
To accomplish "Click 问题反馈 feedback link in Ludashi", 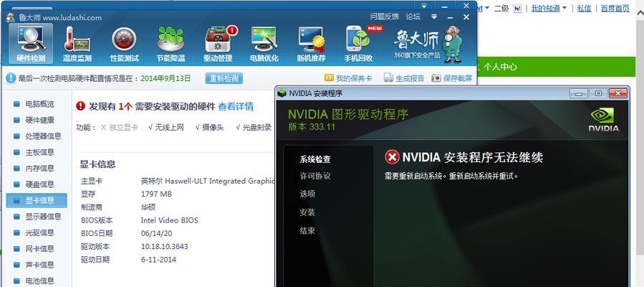I will pos(385,17).
